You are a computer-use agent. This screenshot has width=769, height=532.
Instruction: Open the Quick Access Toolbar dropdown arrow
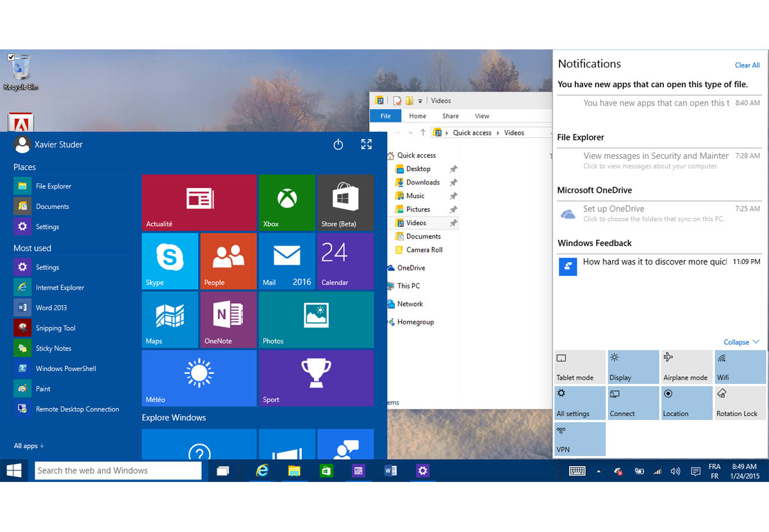click(420, 101)
